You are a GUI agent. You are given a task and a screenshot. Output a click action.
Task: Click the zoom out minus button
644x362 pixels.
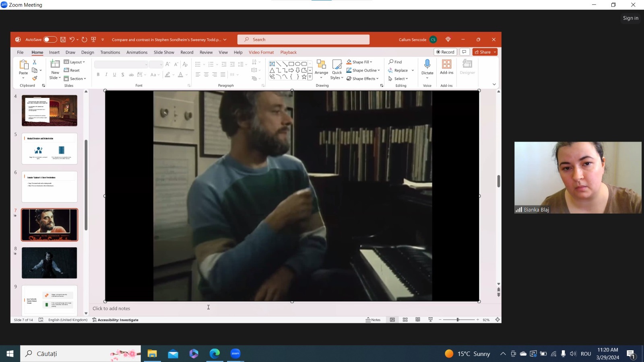[x=440, y=320]
